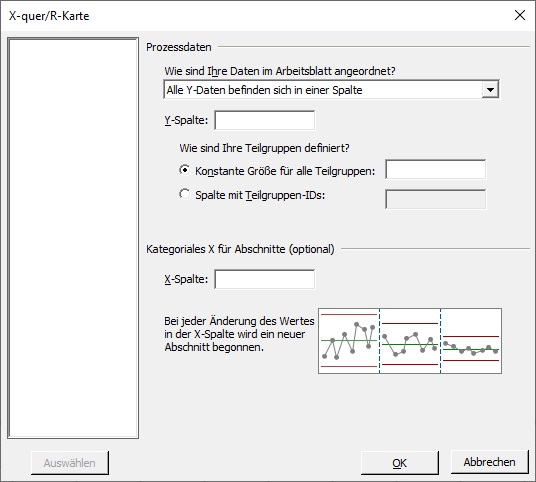
Task: Click the 'X-Spalte:' label
Action: [186, 279]
